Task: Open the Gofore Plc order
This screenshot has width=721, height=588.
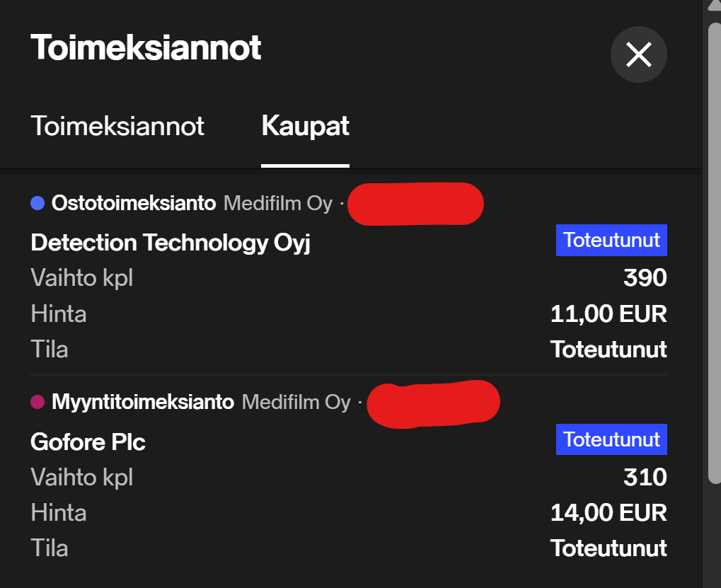Action: pyautogui.click(x=88, y=442)
